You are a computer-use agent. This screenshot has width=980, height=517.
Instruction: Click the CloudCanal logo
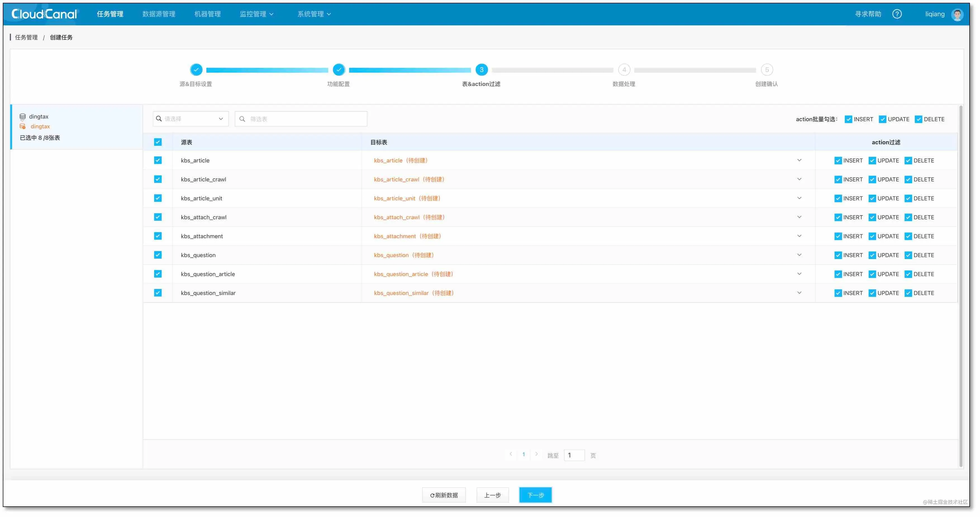(x=44, y=14)
